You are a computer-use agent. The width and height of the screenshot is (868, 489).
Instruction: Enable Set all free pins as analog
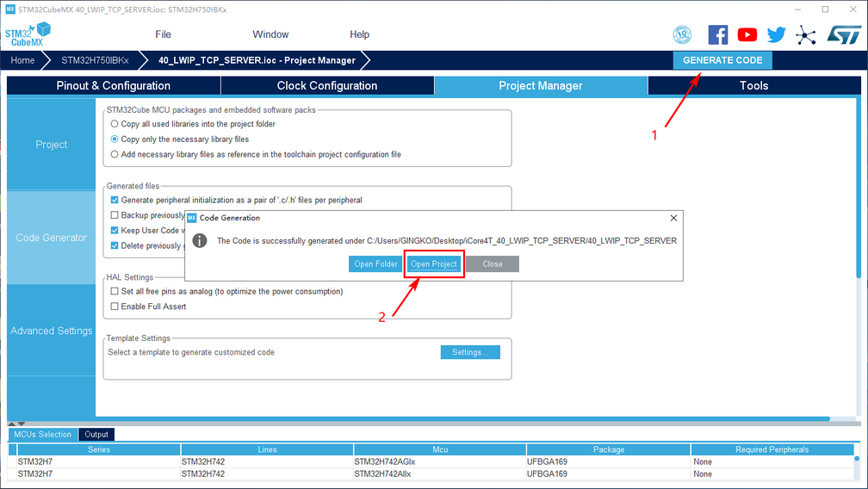click(115, 292)
